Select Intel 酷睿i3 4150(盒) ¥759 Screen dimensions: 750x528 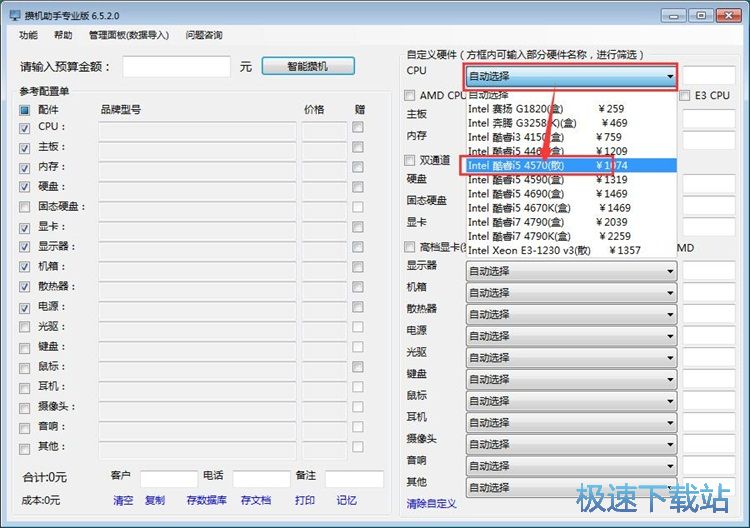click(x=571, y=137)
